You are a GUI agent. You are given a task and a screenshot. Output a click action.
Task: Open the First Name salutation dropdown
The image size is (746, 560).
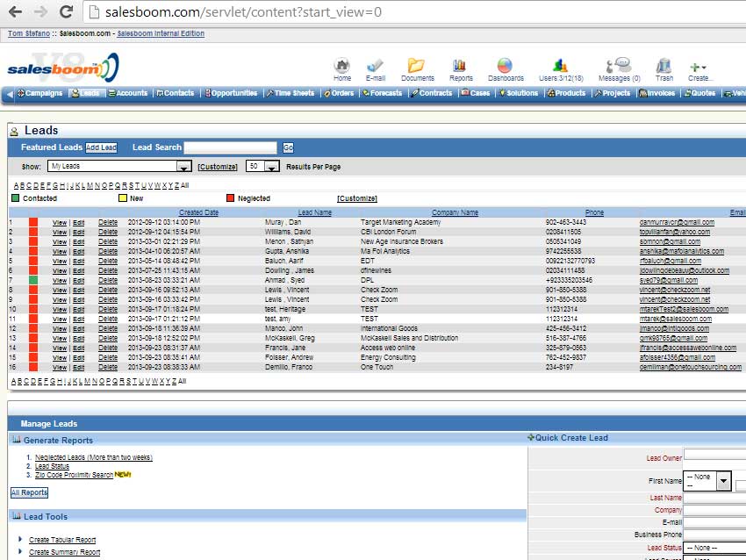[x=707, y=480]
